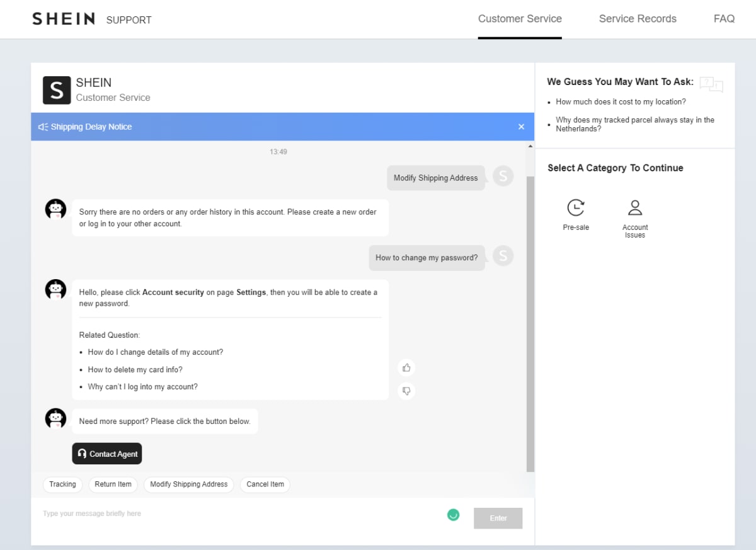The image size is (756, 550).
Task: Click the Modify Shipping Address quick reply chip
Action: pos(189,484)
